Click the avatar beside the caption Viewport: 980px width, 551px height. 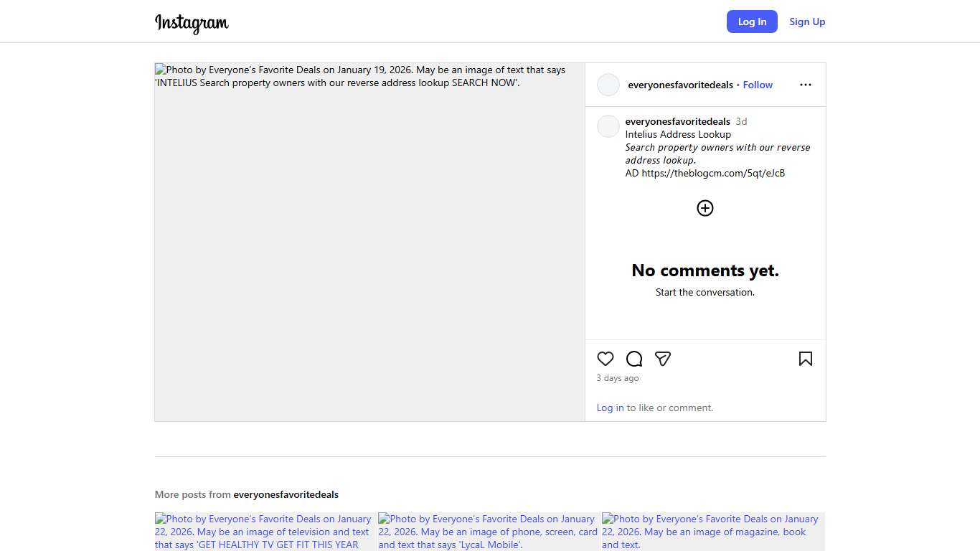608,126
